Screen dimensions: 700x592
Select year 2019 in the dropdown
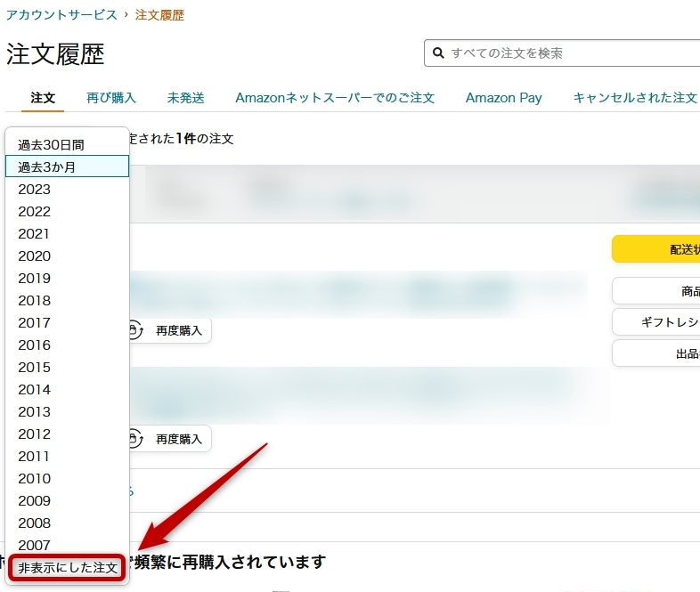click(35, 278)
